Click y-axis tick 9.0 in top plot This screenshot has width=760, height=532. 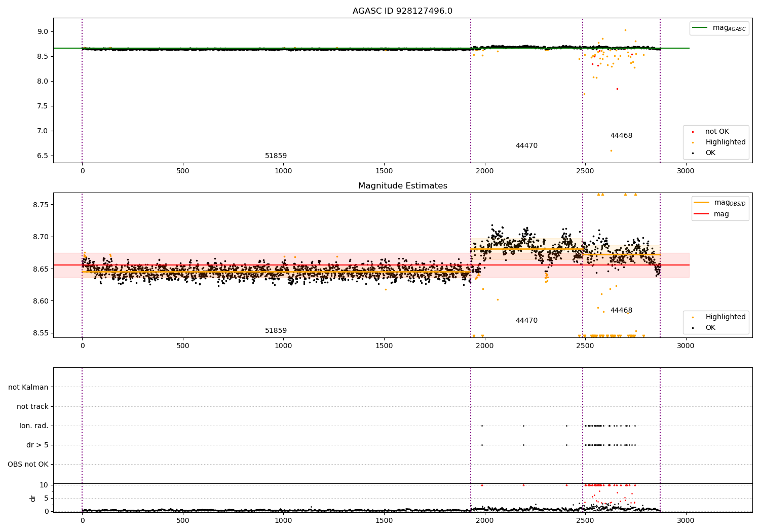43,31
